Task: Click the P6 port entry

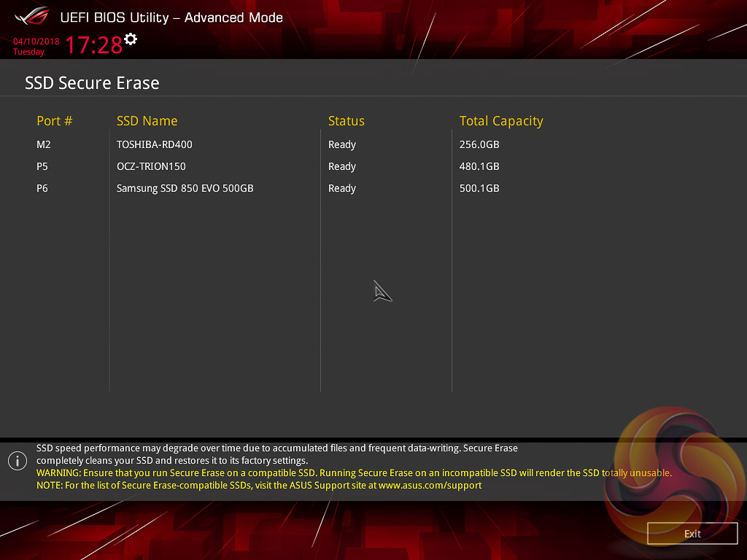Action: 42,188
